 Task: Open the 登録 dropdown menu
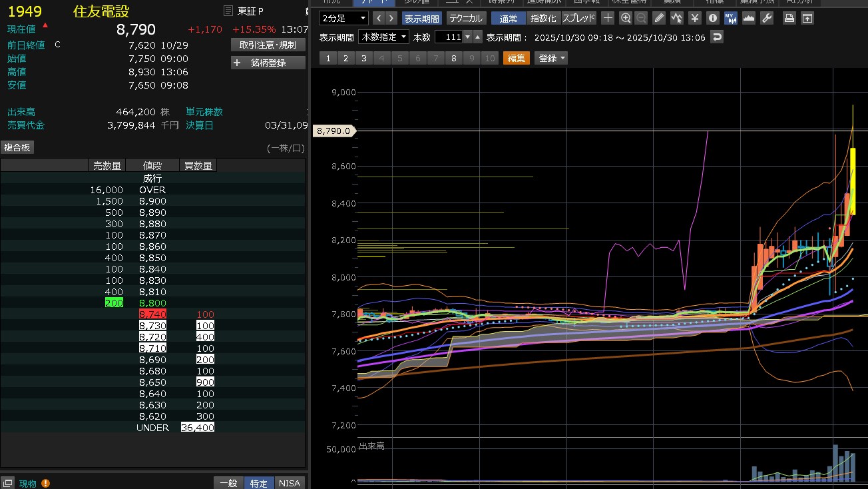coord(551,58)
